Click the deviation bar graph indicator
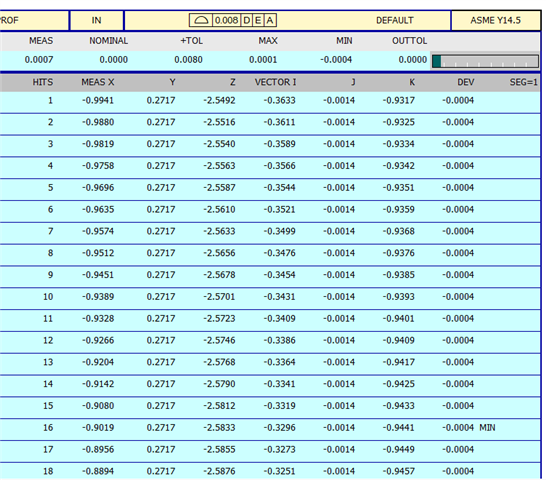This screenshot has width=546, height=480. click(485, 61)
